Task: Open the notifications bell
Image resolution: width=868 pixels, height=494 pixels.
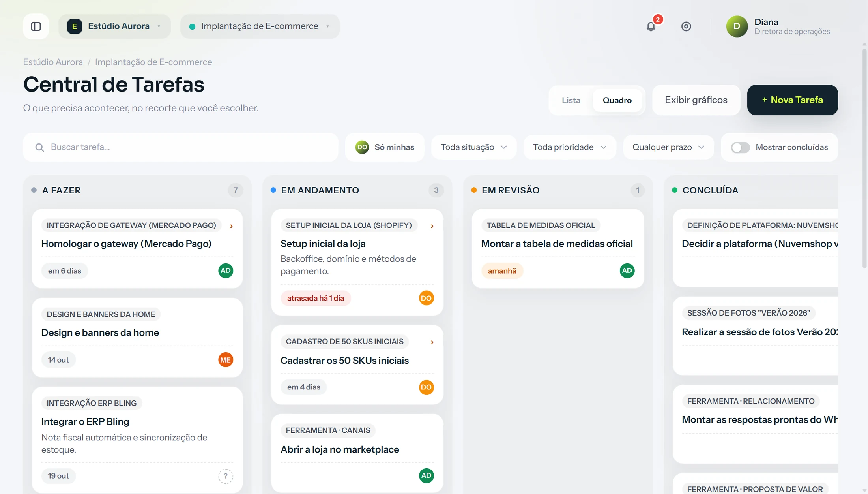Action: (x=651, y=26)
